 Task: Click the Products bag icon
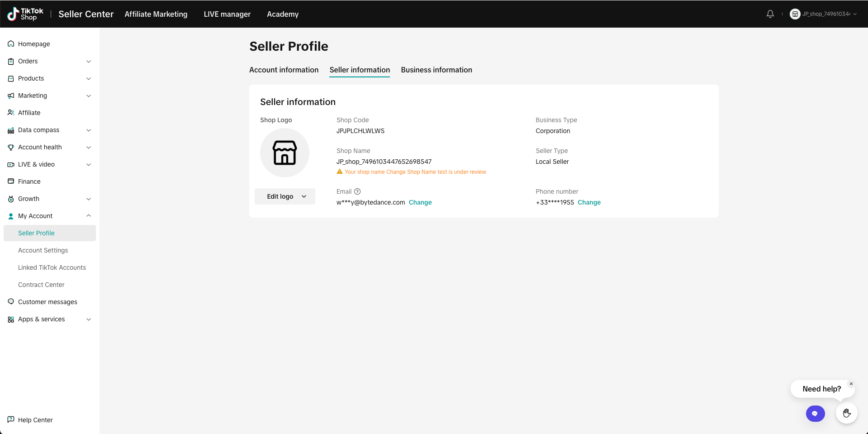(x=11, y=78)
